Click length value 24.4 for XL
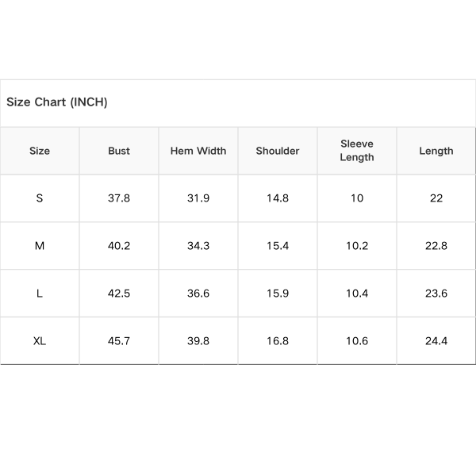 [436, 341]
